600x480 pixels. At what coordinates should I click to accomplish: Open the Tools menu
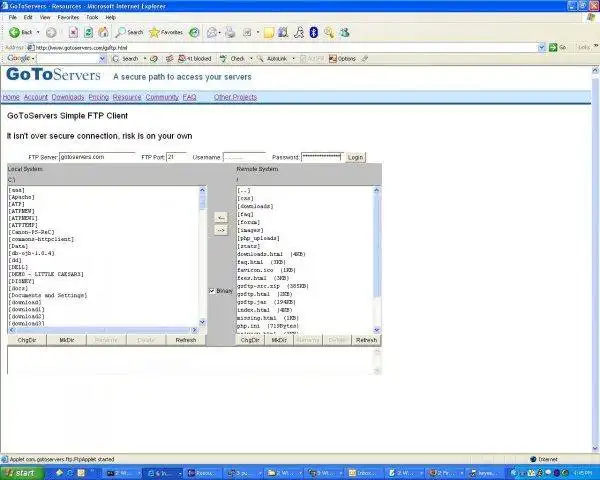tap(92, 17)
